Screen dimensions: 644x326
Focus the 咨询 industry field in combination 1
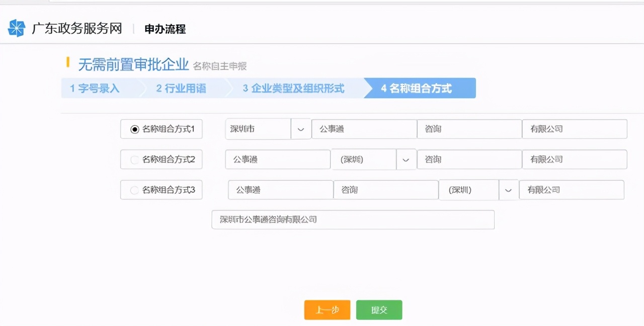click(469, 129)
